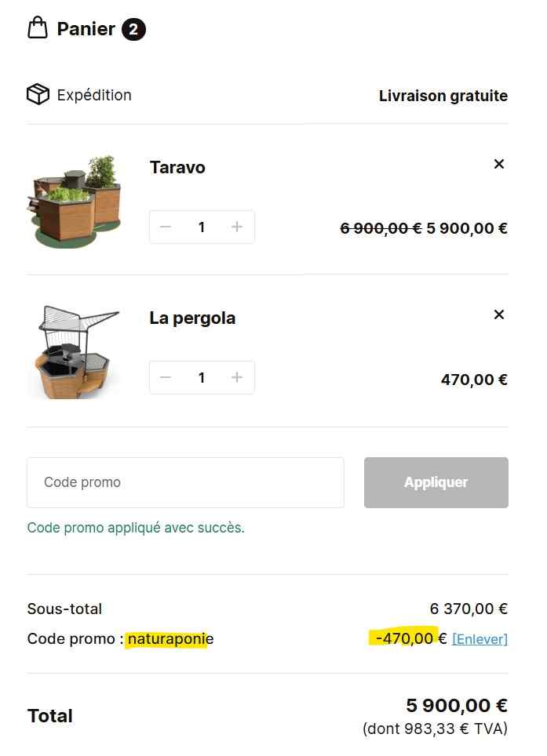This screenshot has width=547, height=756.
Task: Click the La pergola quantity number field
Action: tap(202, 377)
